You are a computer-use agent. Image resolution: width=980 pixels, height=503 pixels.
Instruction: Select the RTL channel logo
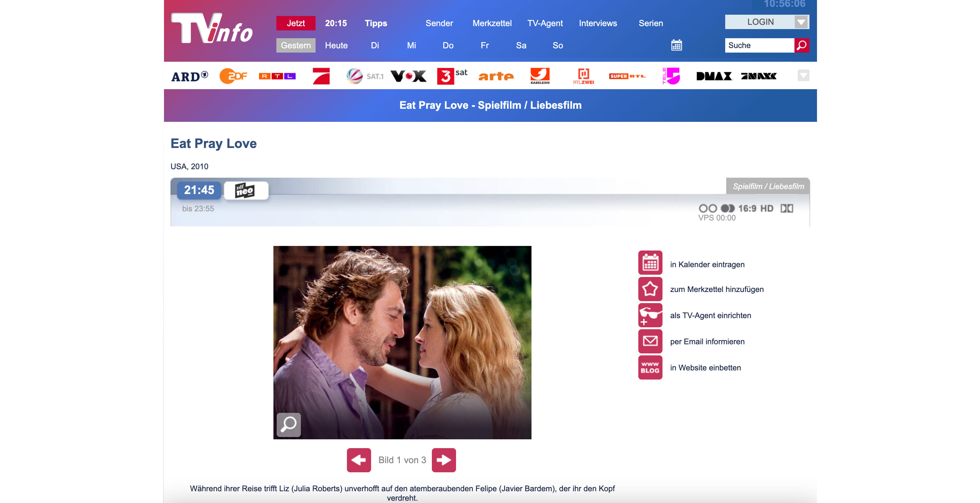(x=277, y=76)
